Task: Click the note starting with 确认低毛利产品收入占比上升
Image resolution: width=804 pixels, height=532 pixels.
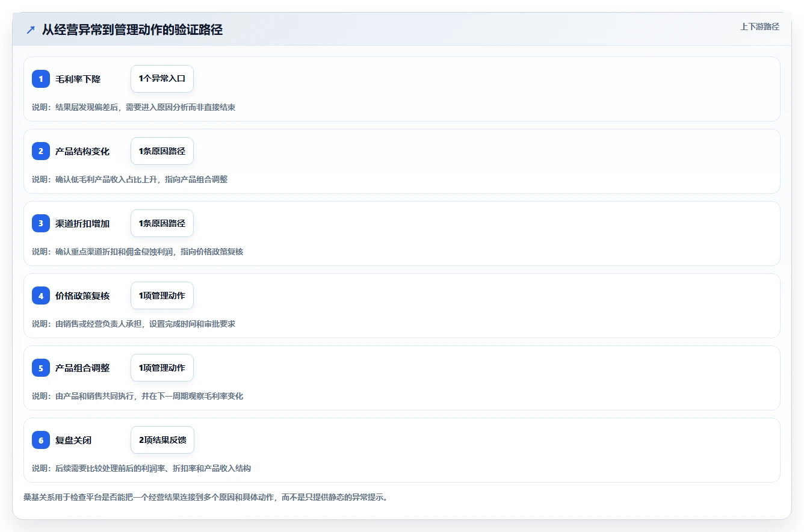Action: pyautogui.click(x=130, y=179)
